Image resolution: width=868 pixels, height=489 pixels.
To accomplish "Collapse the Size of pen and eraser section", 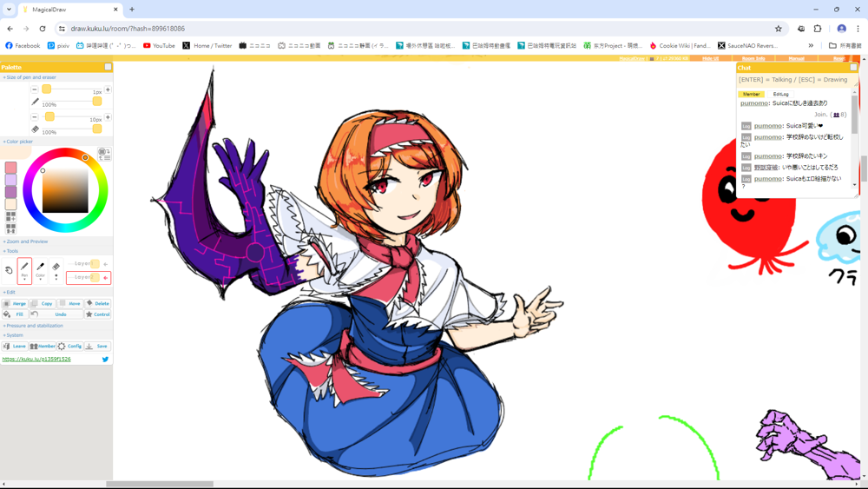I will point(30,77).
